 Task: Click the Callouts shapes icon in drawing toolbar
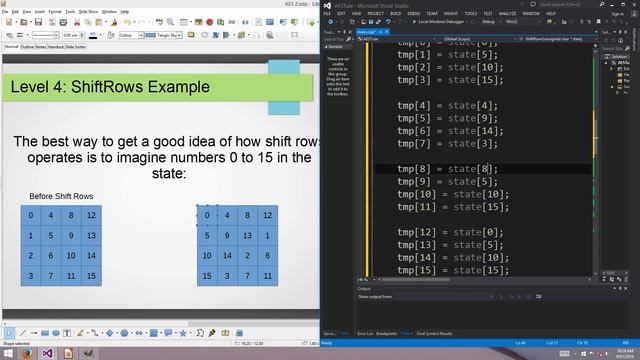tap(168, 333)
